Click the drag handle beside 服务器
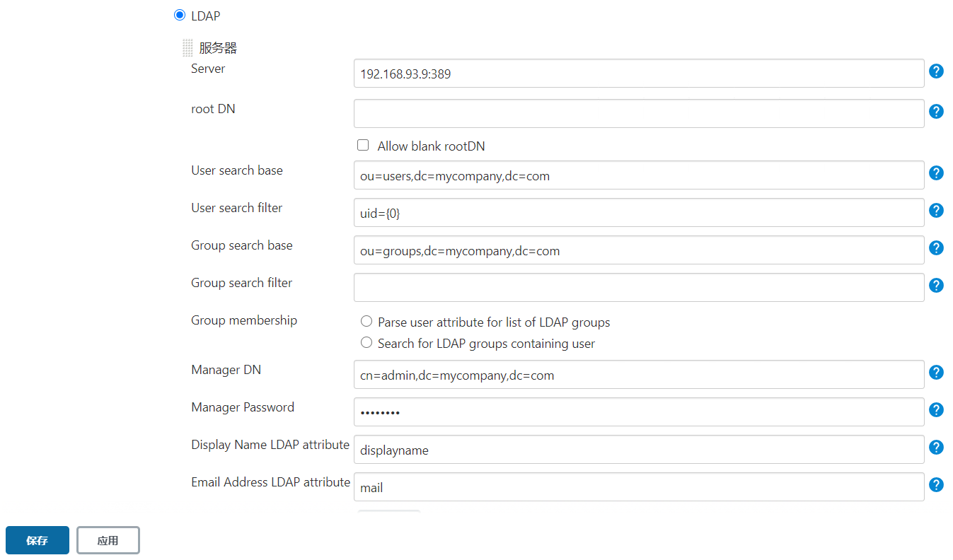 click(187, 47)
